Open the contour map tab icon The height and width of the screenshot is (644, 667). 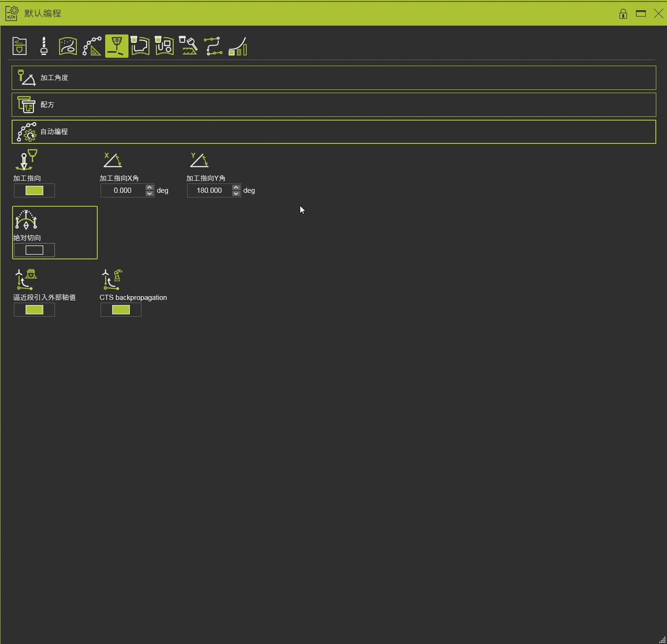pyautogui.click(x=141, y=46)
